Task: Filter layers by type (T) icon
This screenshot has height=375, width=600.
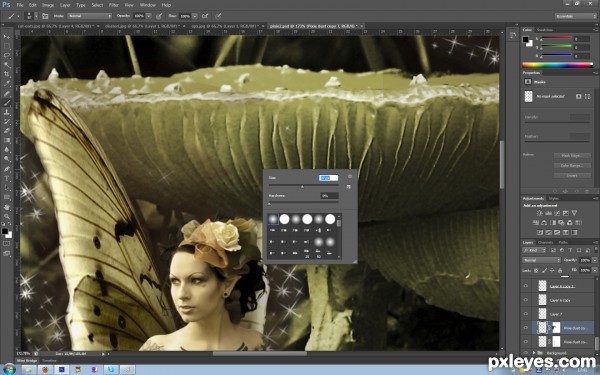Action: coord(570,250)
